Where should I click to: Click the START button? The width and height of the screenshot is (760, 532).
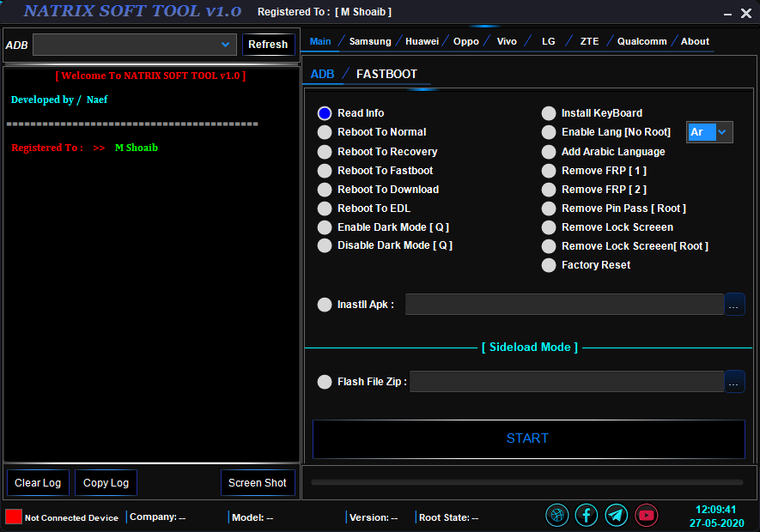[528, 439]
